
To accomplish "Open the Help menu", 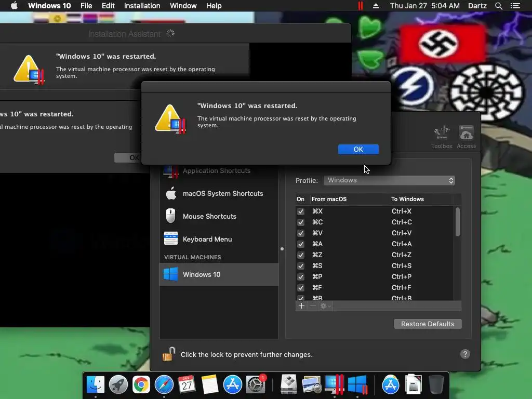I will pos(214,6).
